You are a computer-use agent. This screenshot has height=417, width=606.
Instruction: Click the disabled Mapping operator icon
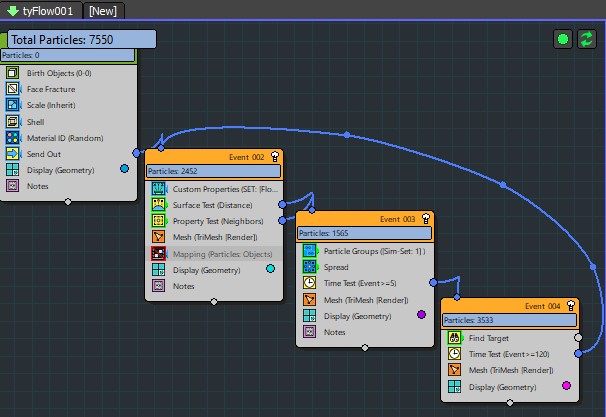click(158, 254)
